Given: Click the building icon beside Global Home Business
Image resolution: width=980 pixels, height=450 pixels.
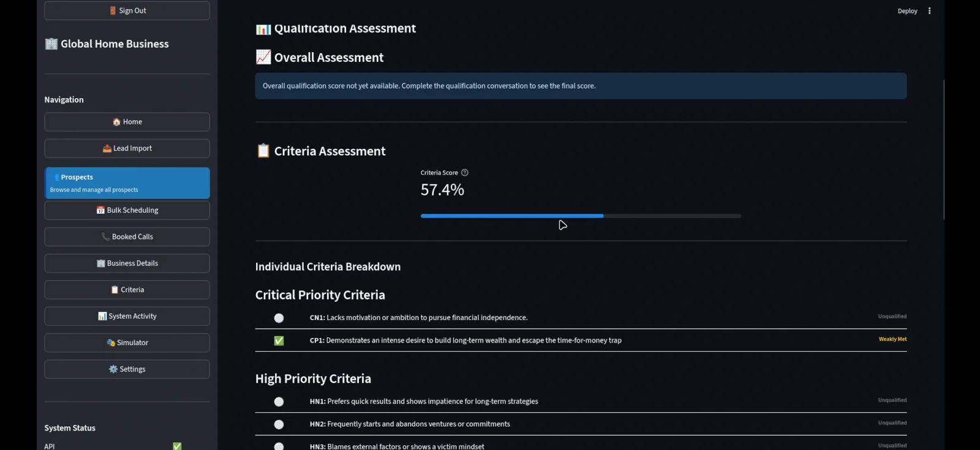Looking at the screenshot, I should (x=51, y=44).
